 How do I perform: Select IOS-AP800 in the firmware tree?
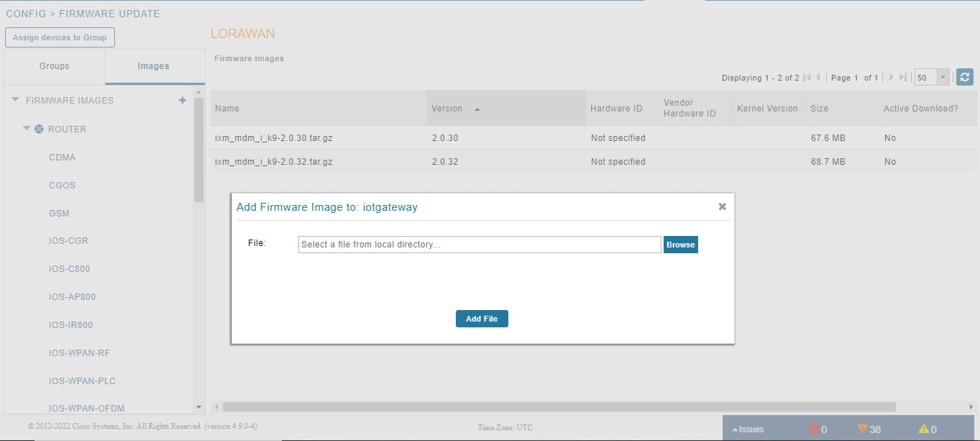72,297
